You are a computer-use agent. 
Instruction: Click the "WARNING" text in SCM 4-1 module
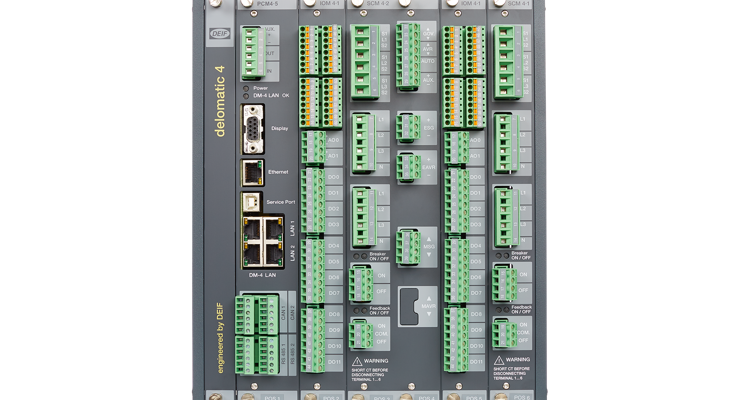(x=518, y=360)
